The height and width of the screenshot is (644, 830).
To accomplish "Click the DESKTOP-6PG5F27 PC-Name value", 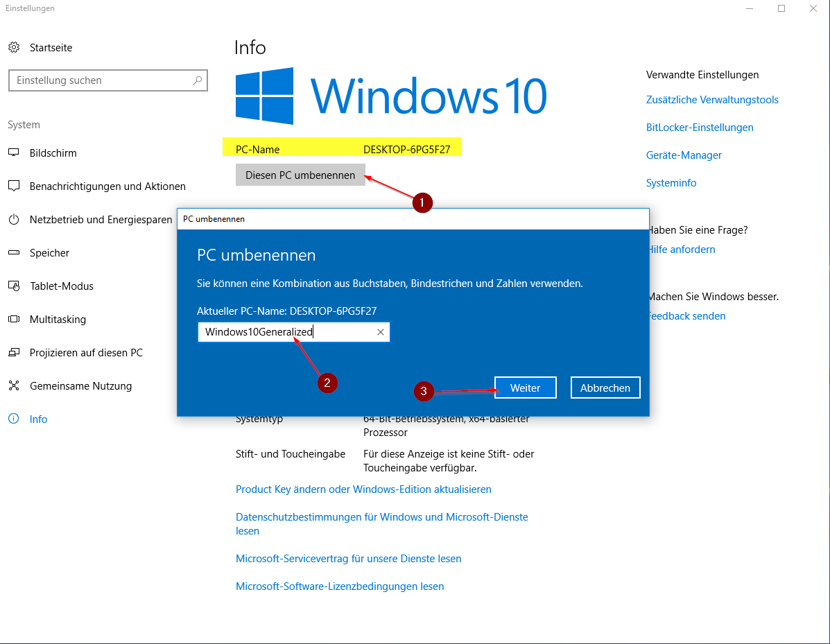I will point(406,150).
